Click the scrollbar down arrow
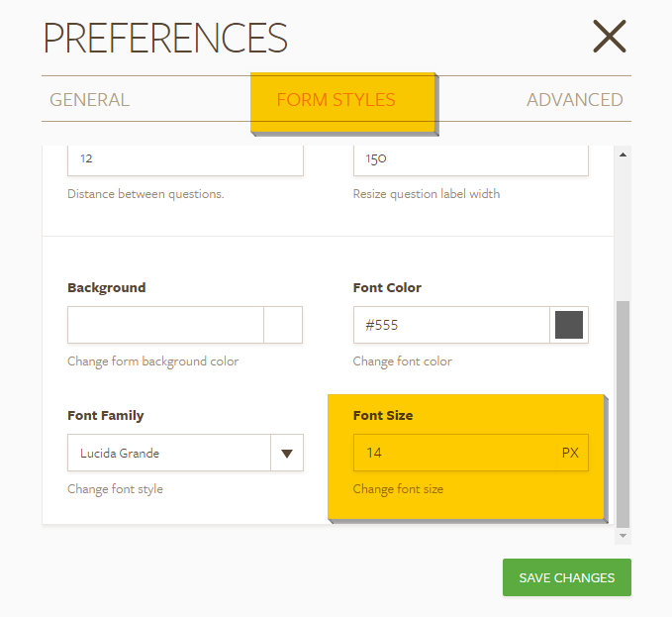The image size is (672, 617). point(623,535)
